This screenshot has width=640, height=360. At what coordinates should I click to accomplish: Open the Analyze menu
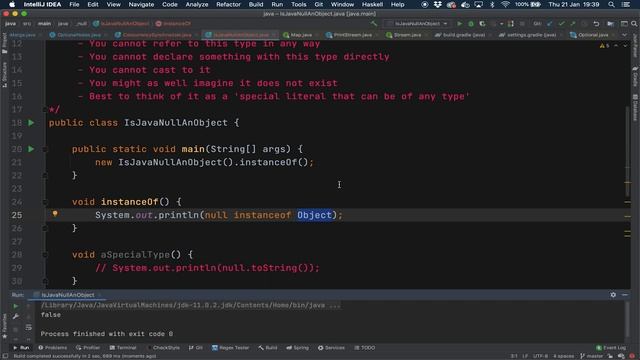(197, 4)
